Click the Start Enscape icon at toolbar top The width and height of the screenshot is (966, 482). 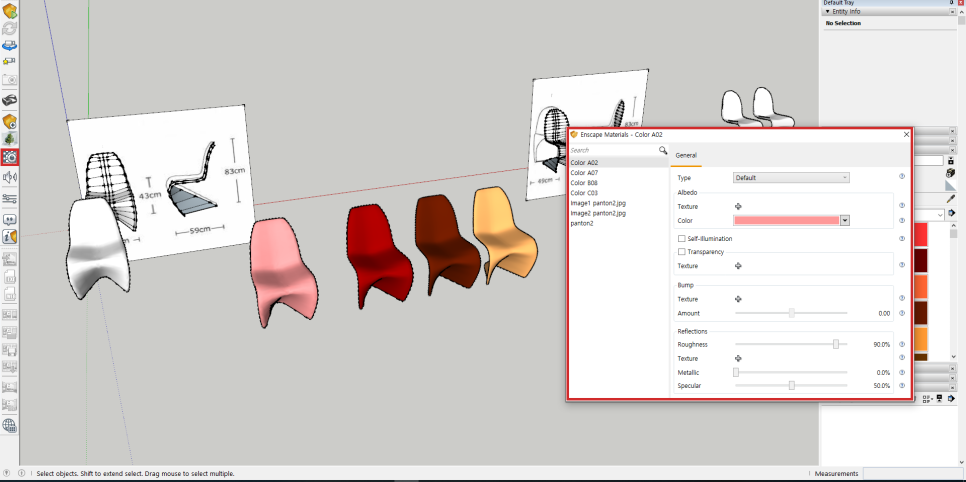tap(10, 12)
